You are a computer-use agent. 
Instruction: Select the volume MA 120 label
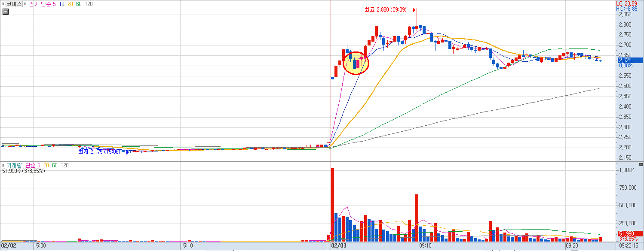point(64,165)
